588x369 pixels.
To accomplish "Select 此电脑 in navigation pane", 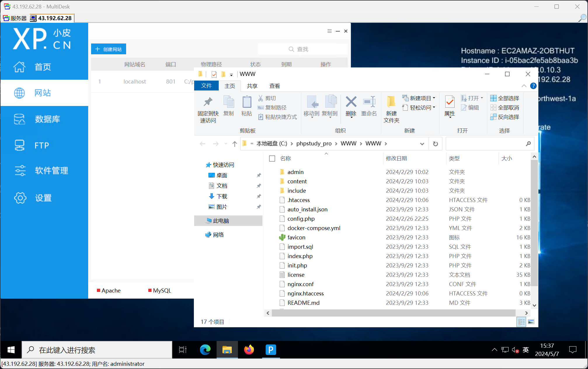I will point(228,221).
